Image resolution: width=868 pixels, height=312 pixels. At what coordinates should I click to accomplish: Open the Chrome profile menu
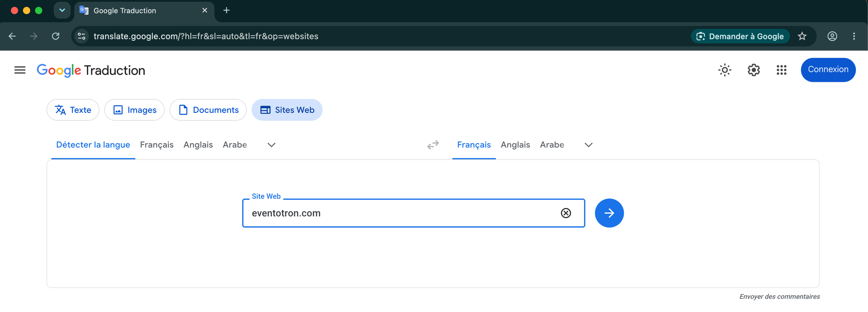click(832, 36)
